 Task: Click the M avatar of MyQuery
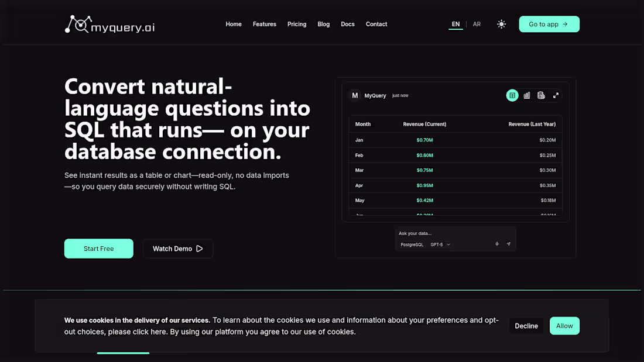coord(355,95)
